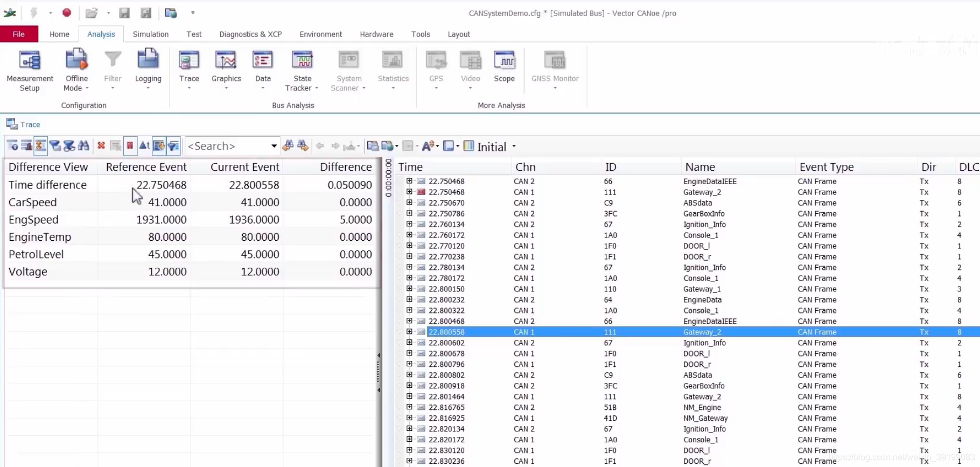Switch to the Simulation ribbon tab
The height and width of the screenshot is (467, 980).
(x=151, y=34)
